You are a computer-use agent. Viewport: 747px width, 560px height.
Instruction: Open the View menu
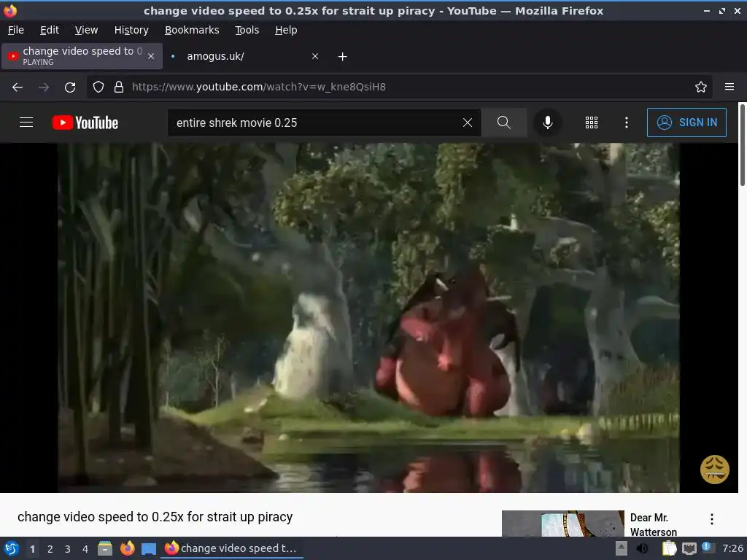[x=86, y=30]
